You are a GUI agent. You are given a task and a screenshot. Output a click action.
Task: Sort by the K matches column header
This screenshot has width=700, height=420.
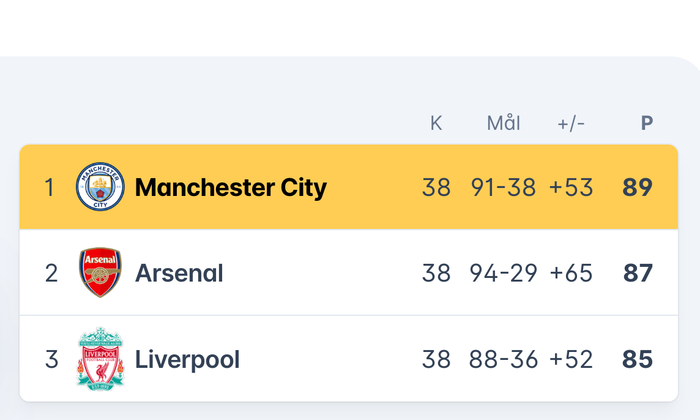436,124
